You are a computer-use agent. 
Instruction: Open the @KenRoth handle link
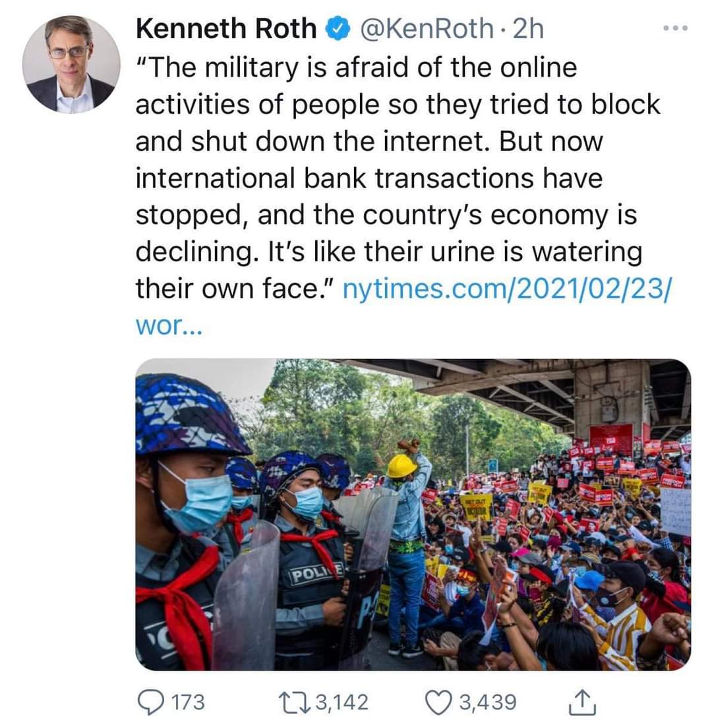click(x=427, y=29)
